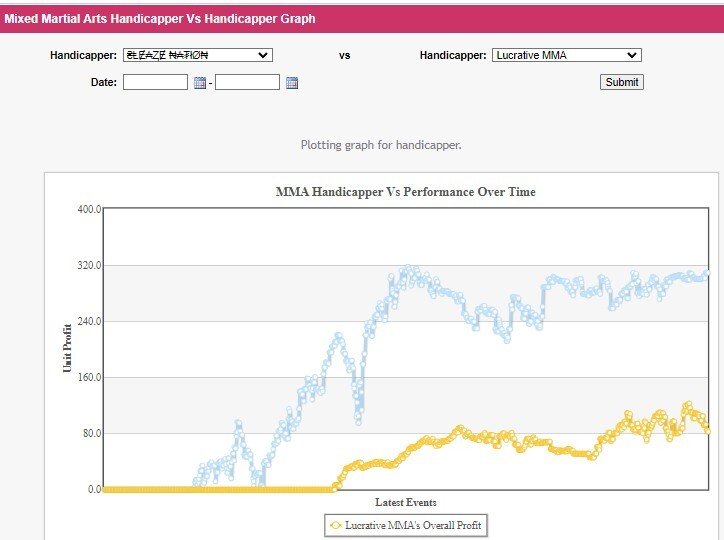This screenshot has width=724, height=540.
Task: Open the end date calendar picker icon
Action: [x=292, y=83]
